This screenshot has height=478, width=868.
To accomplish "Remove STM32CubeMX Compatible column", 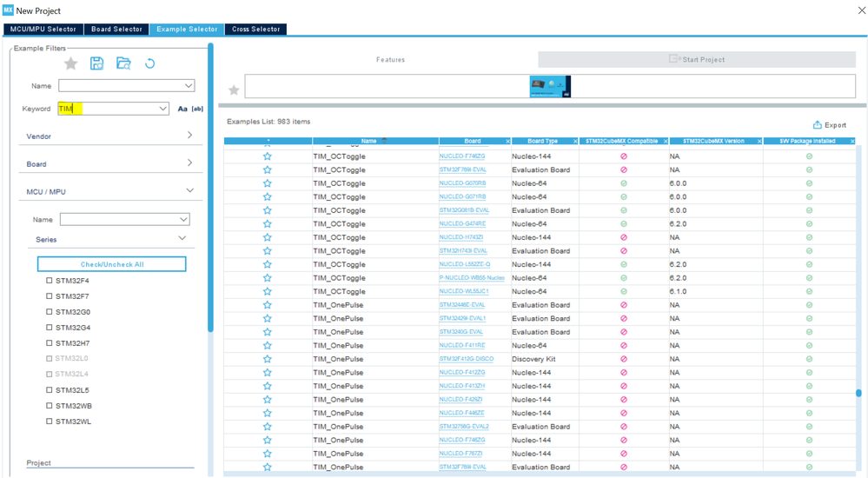I will click(666, 142).
